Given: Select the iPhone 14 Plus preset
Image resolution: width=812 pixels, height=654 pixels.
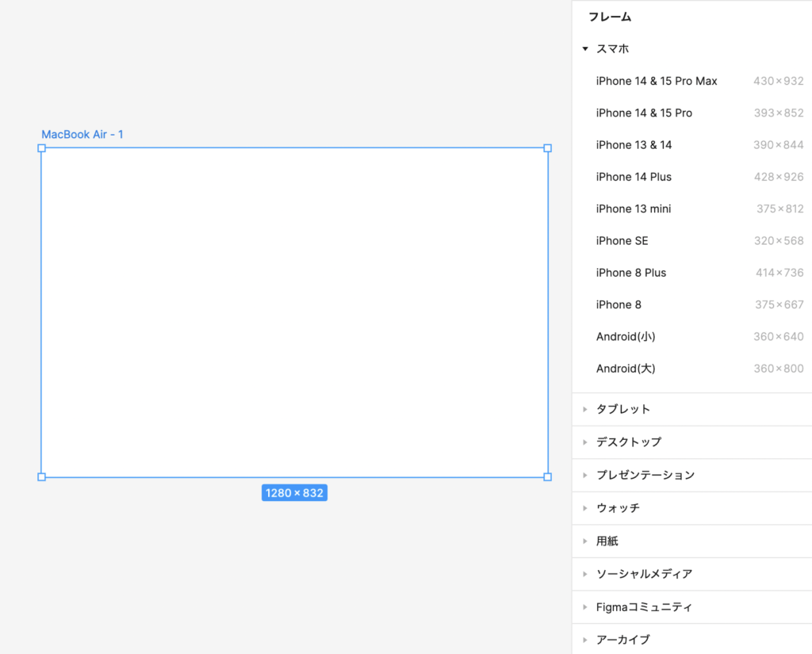Looking at the screenshot, I should pos(634,177).
